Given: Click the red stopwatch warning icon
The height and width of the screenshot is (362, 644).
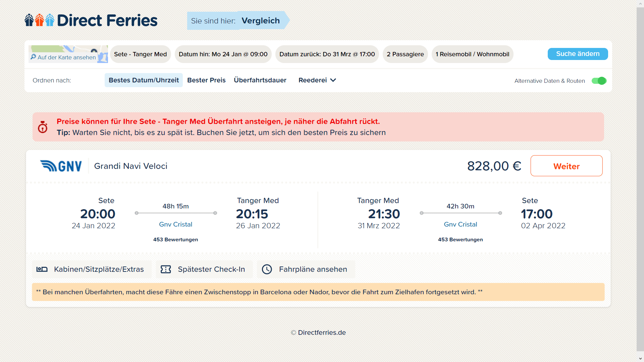Looking at the screenshot, I should point(43,127).
